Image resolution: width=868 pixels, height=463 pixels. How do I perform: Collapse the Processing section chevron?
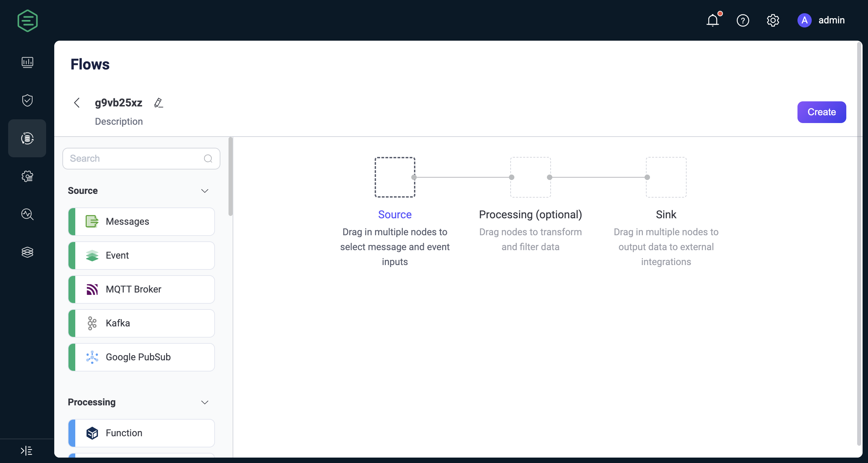pos(204,402)
